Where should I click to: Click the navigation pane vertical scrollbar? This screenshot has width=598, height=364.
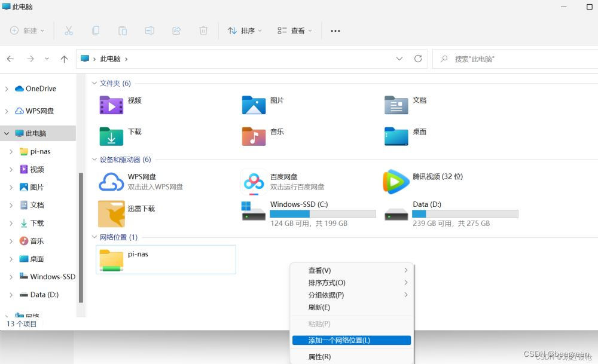click(81, 237)
